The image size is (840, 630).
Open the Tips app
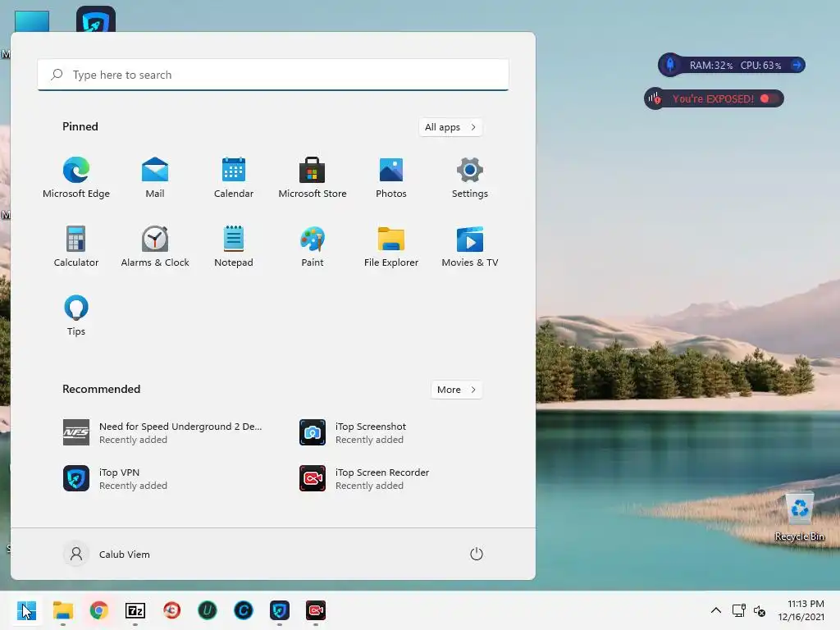76,316
